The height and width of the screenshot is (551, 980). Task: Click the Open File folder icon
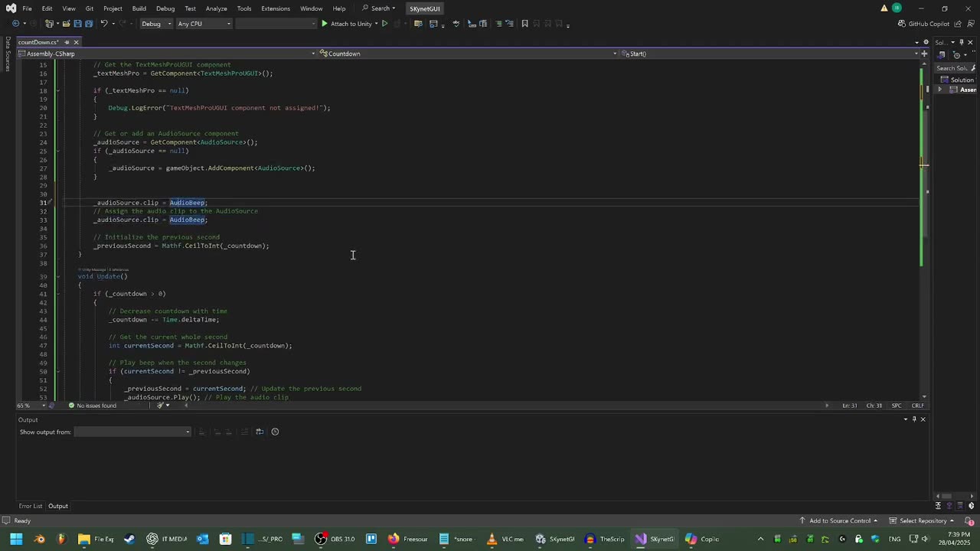tap(66, 24)
